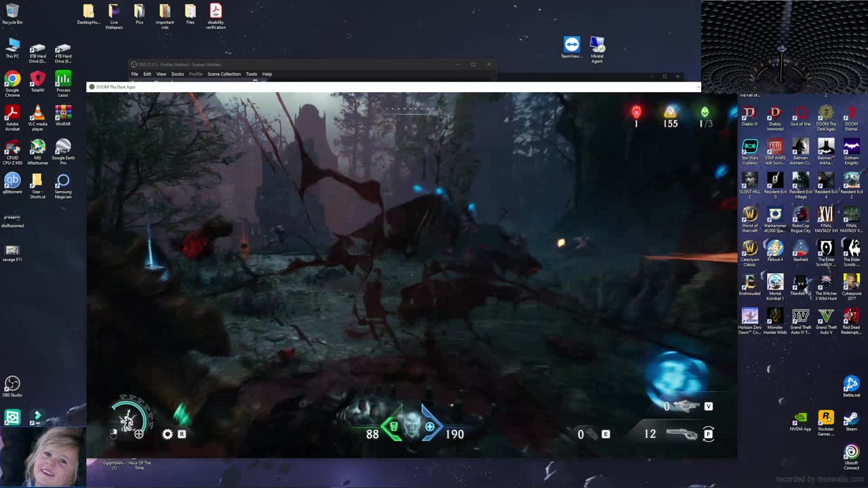Open the Recycle Bin desktop icon

point(12,14)
